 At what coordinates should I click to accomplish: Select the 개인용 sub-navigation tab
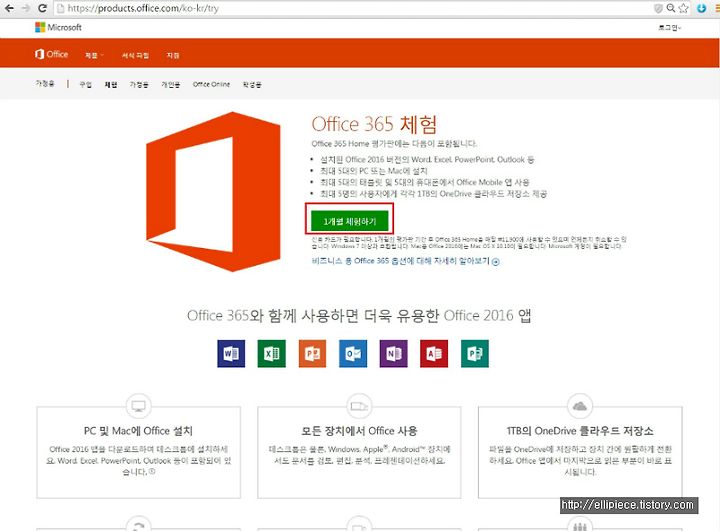(x=170, y=85)
